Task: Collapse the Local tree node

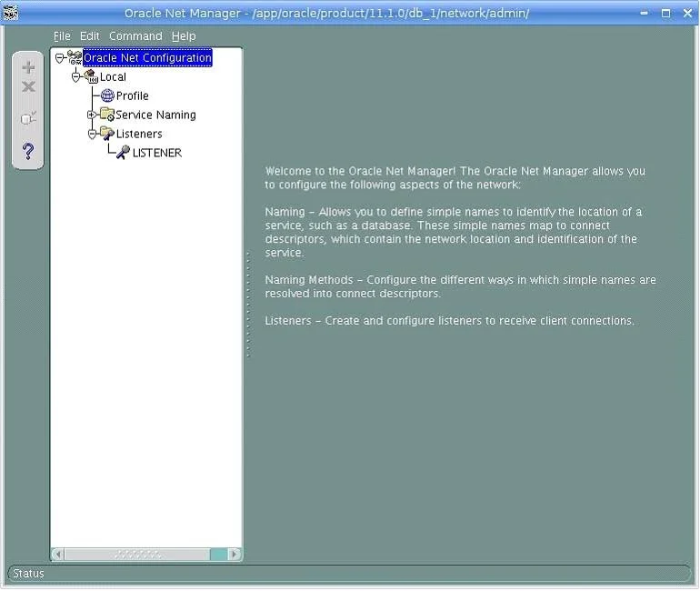Action: [75, 77]
